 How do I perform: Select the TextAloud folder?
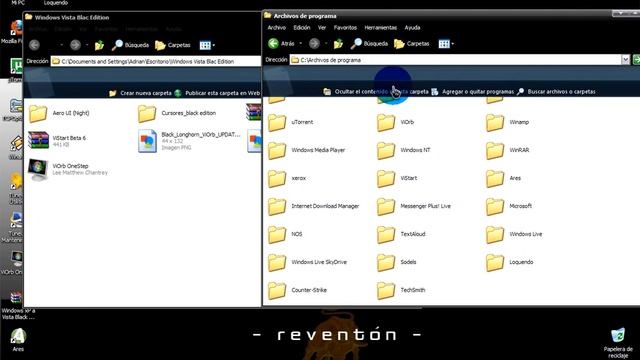(x=401, y=234)
